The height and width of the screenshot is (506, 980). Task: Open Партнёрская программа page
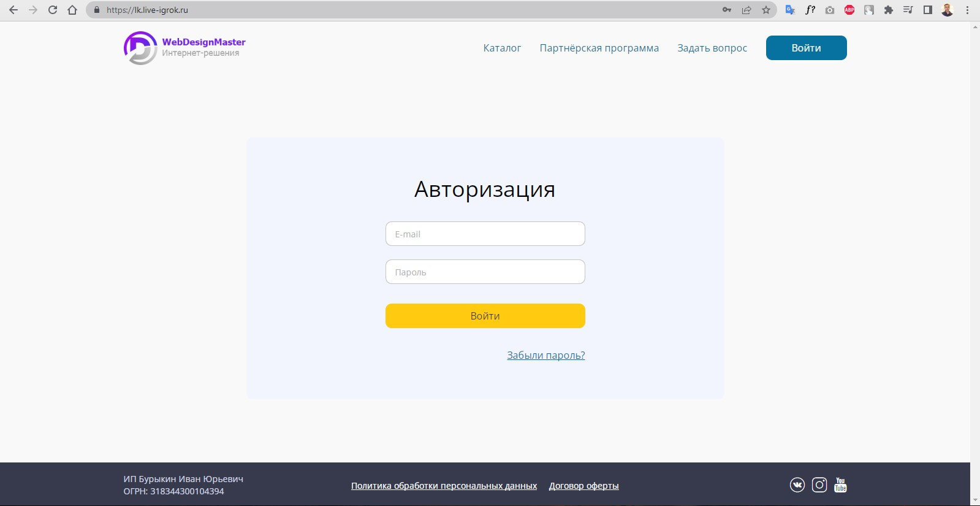599,48
